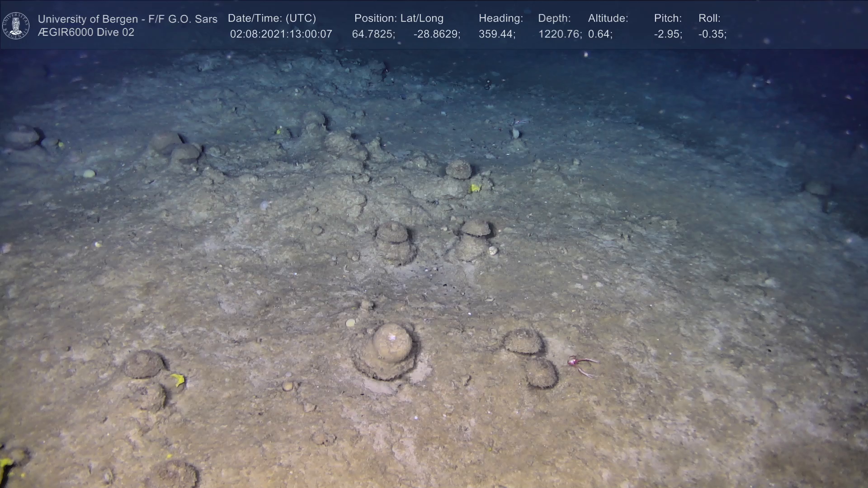Click the latitude value 64.7825

[373, 34]
